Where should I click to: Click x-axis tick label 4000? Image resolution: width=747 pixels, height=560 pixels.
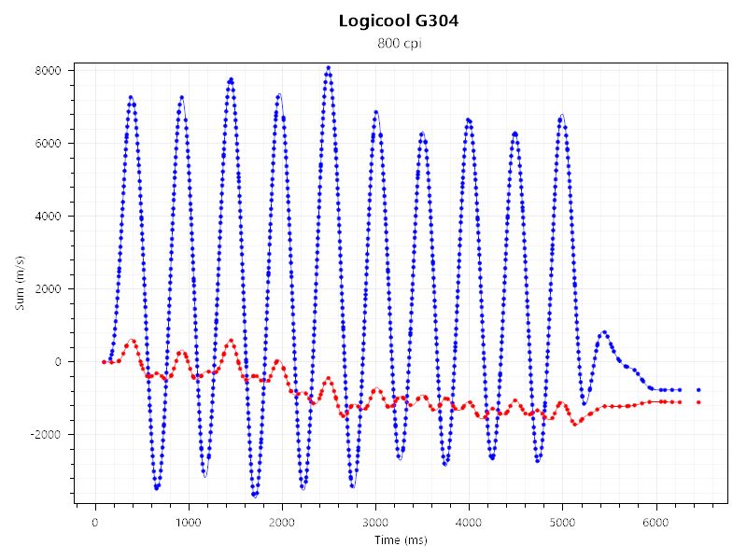(x=469, y=523)
